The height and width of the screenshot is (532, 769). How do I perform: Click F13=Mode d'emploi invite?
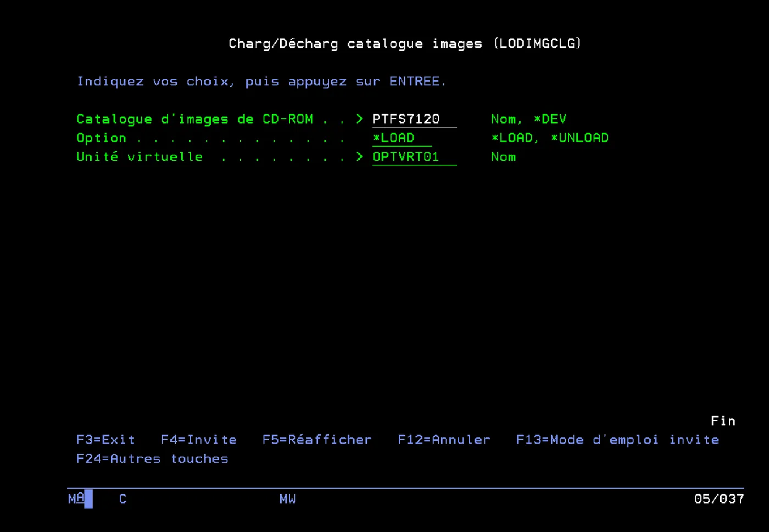coord(617,440)
